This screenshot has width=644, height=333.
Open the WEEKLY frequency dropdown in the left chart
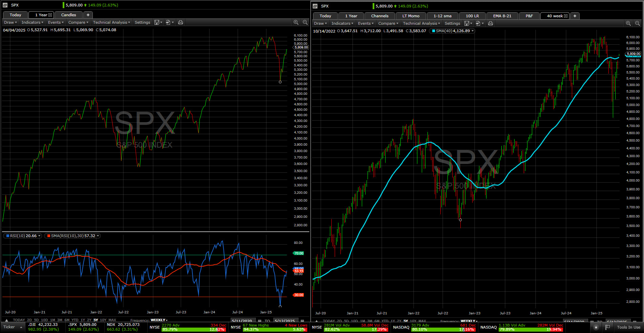[159, 320]
